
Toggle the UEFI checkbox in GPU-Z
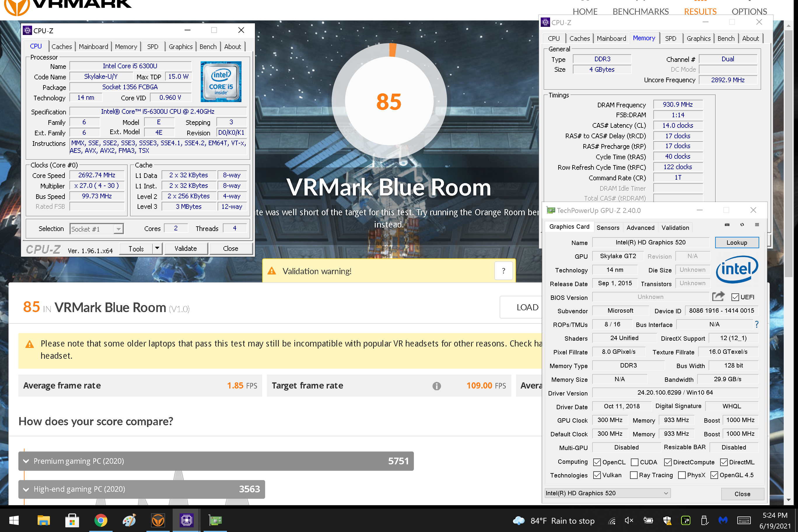click(x=735, y=297)
